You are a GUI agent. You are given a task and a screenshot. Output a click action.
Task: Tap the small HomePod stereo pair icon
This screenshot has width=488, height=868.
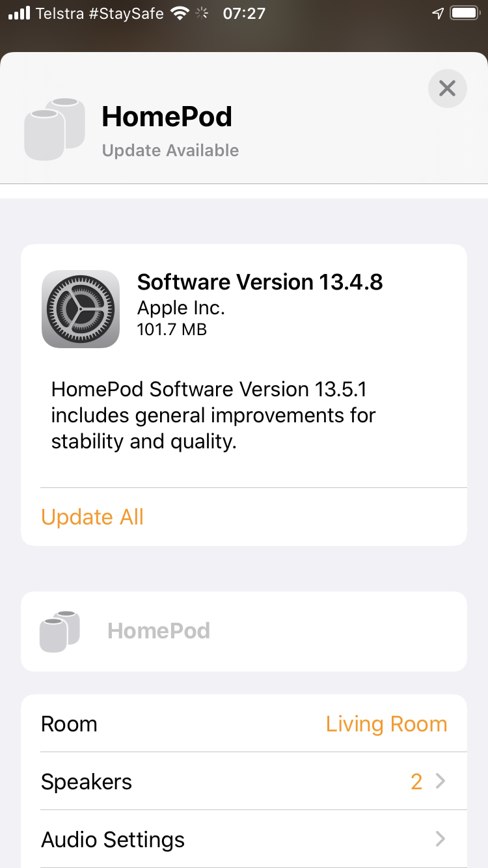pyautogui.click(x=60, y=631)
